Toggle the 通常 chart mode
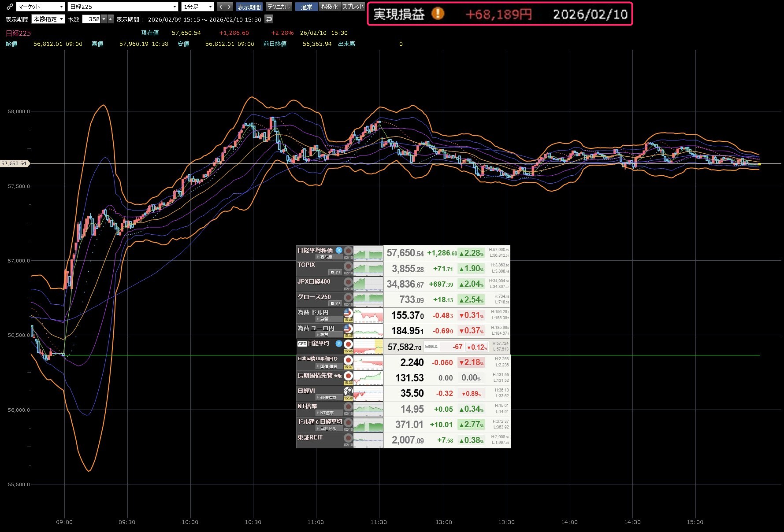 click(x=306, y=7)
